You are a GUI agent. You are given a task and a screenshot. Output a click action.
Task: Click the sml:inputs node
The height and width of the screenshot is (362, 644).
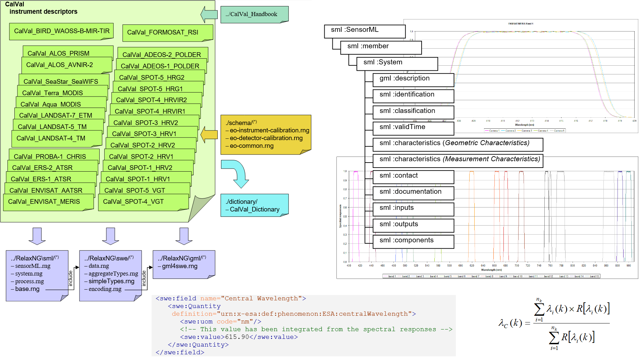click(x=414, y=209)
